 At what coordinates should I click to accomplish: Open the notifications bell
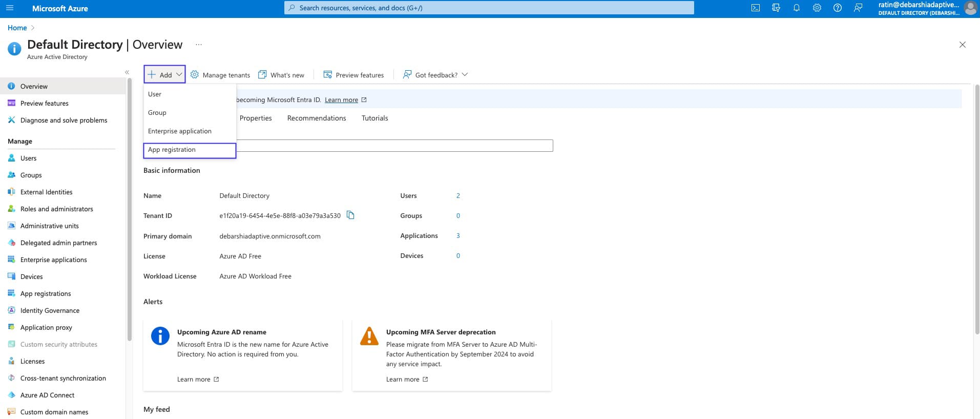(x=797, y=8)
